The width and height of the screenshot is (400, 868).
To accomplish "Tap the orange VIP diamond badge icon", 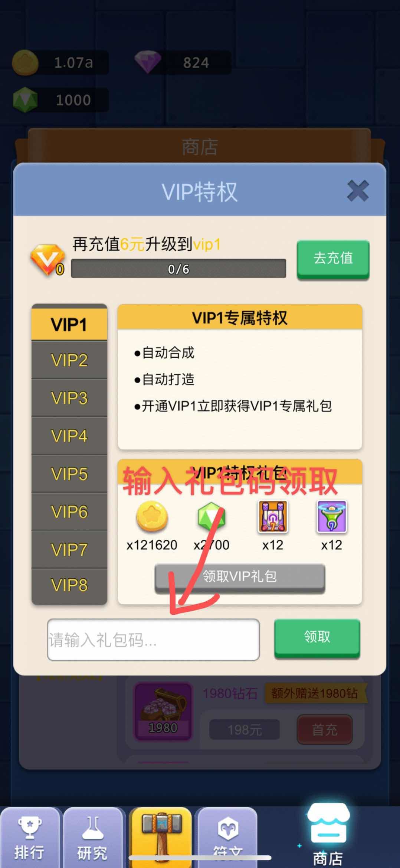I will (47, 260).
